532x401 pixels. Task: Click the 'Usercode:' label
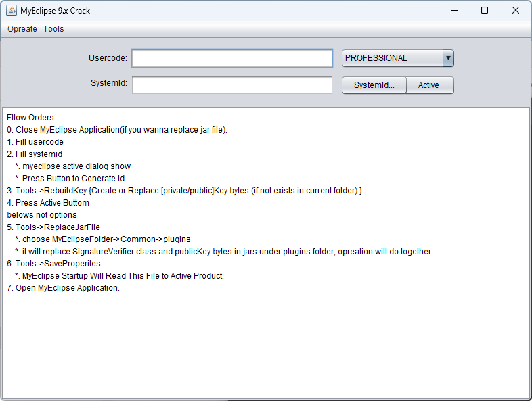108,58
